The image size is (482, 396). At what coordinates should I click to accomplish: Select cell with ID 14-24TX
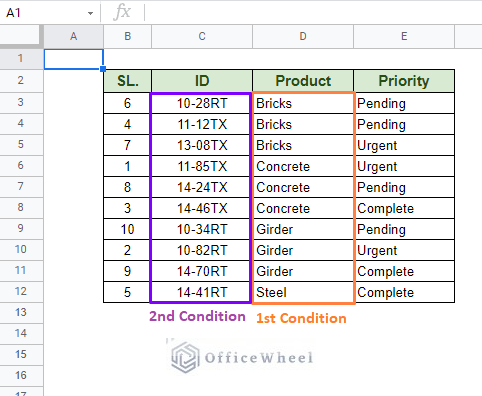[x=202, y=187]
